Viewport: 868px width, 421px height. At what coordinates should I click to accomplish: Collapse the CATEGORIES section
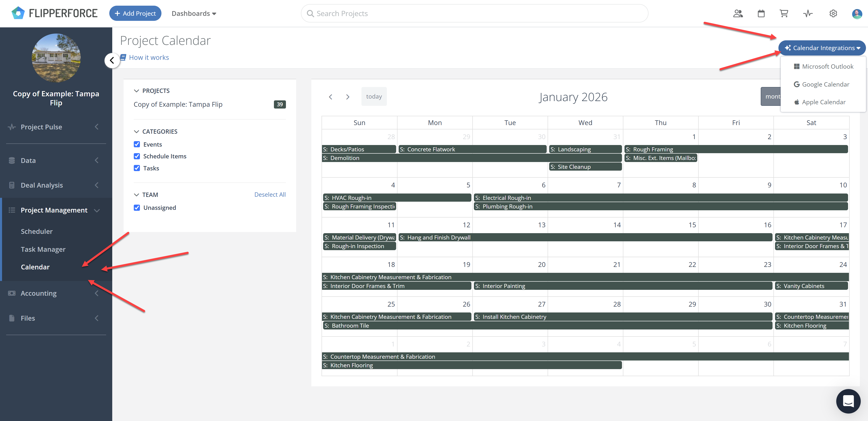[137, 132]
